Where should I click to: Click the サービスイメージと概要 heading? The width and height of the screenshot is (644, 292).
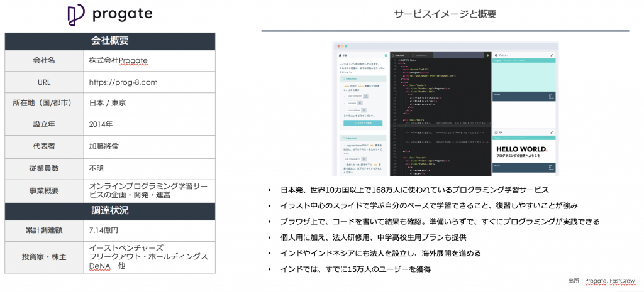click(x=445, y=14)
